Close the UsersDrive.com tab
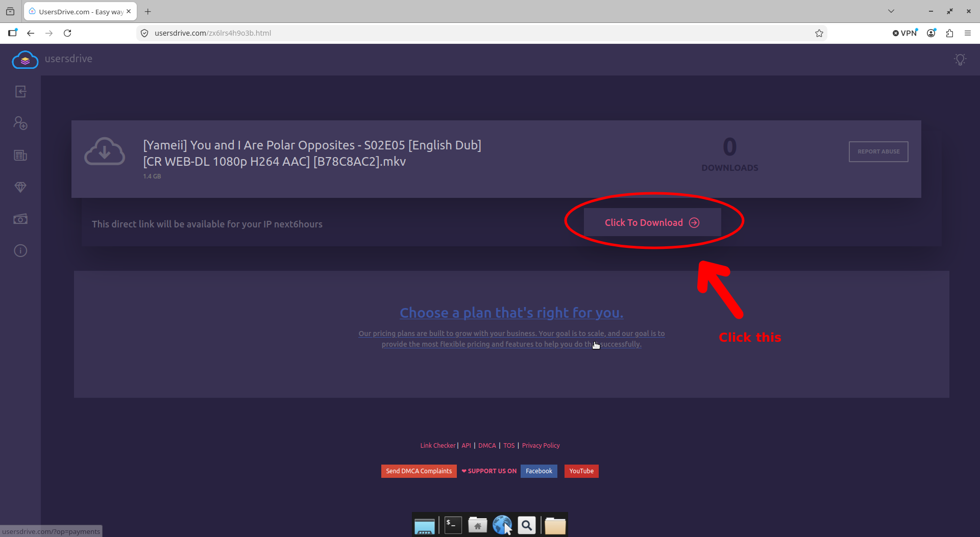The width and height of the screenshot is (980, 537). [x=129, y=11]
